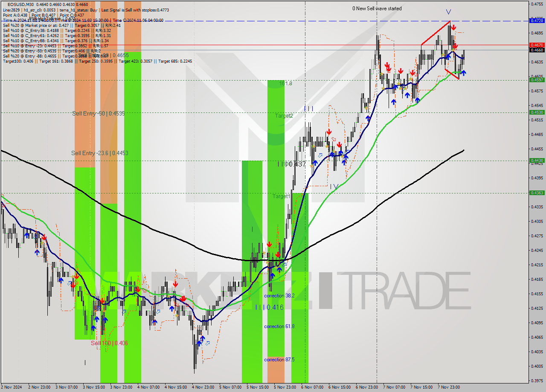Click the black 0.4660 current price tag
The image size is (546, 392).
536,50
